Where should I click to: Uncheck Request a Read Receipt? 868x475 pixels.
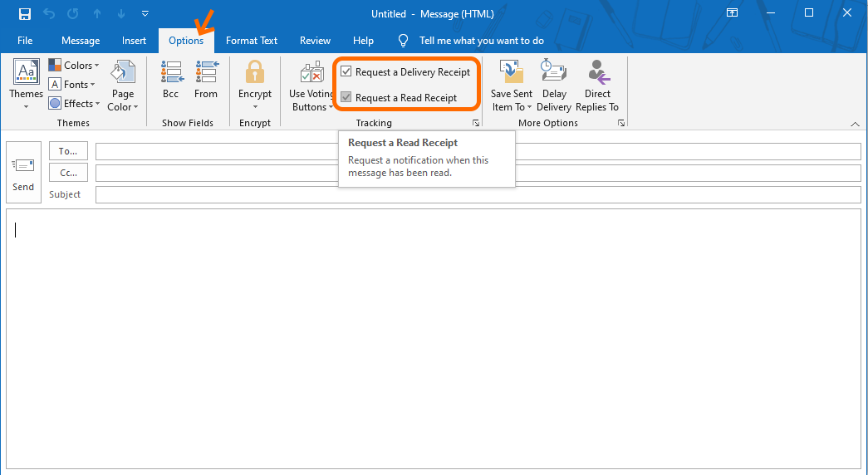[346, 98]
